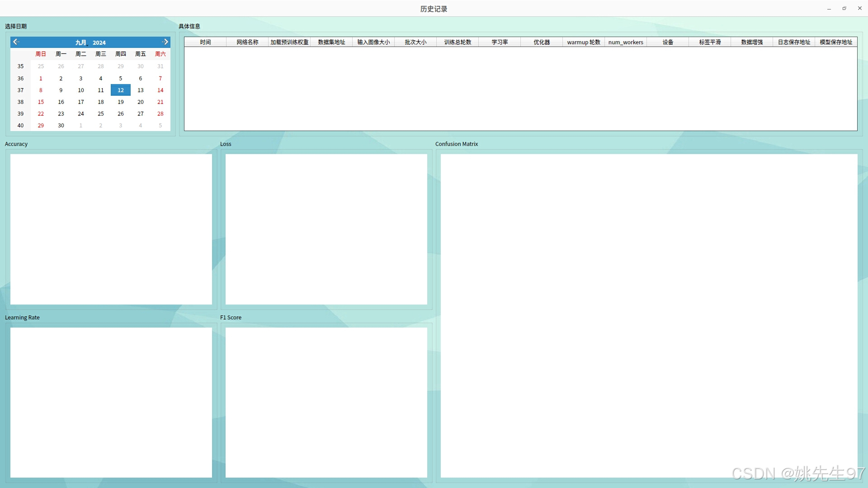The width and height of the screenshot is (868, 488).
Task: Click the num_workers column header
Action: point(626,42)
